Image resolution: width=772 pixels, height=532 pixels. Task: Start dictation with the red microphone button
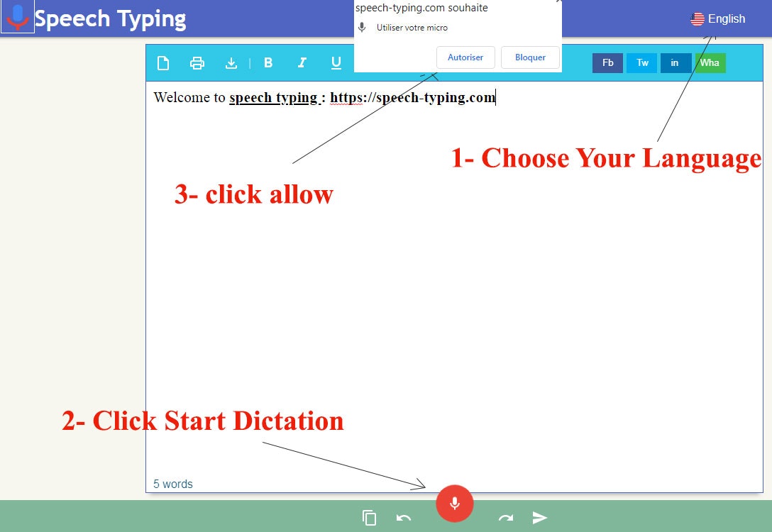[454, 504]
